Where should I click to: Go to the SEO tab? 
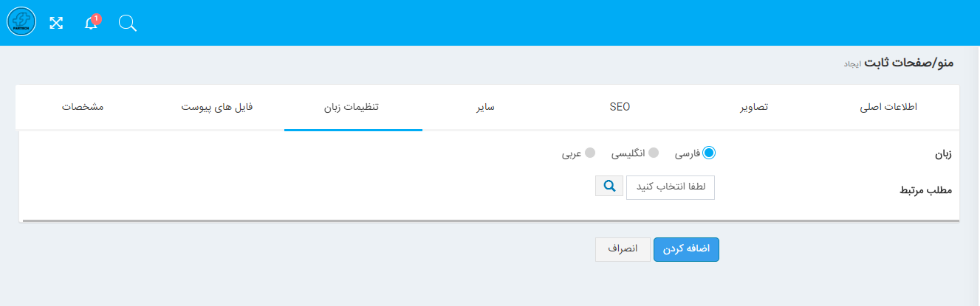620,107
